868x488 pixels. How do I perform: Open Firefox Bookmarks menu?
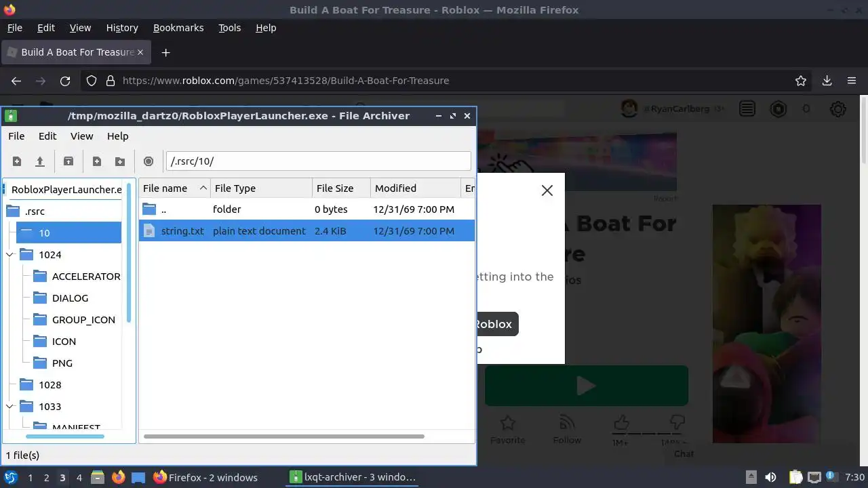pos(178,28)
